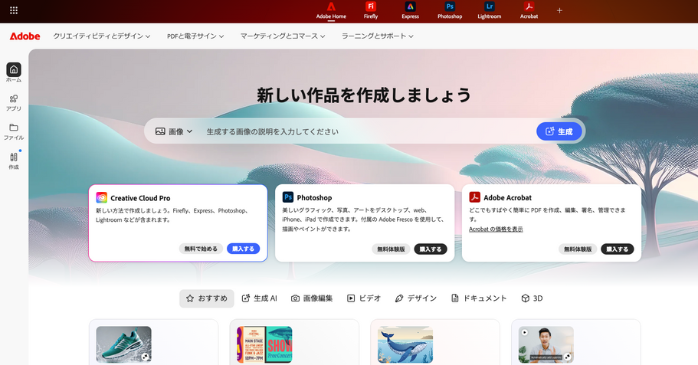Click the Creative Cloud Pro card title

pyautogui.click(x=140, y=198)
